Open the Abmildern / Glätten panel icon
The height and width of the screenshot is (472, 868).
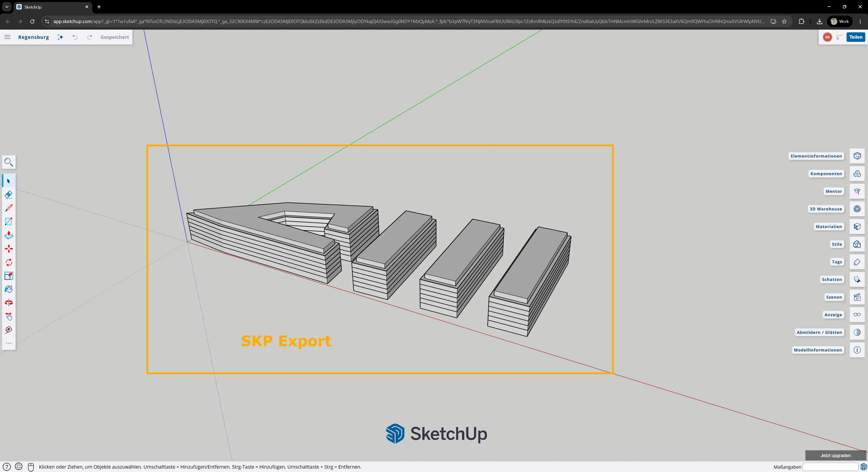point(857,332)
